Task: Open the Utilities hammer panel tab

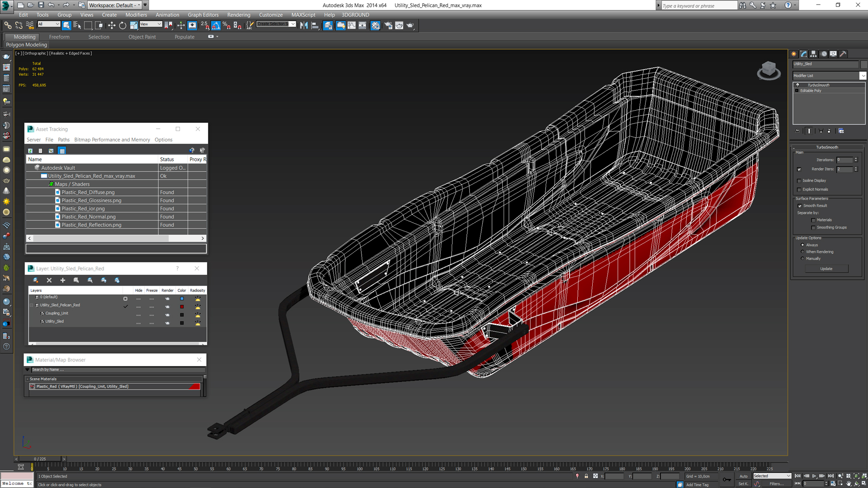Action: pos(843,54)
